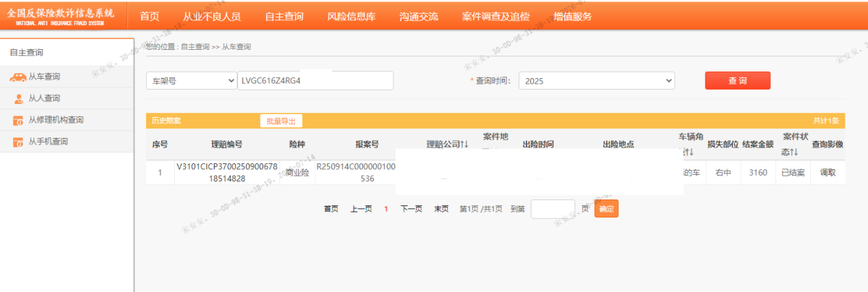The height and width of the screenshot is (292, 868).
Task: Click the icon beside 从修理机构查询
Action: tap(18, 120)
